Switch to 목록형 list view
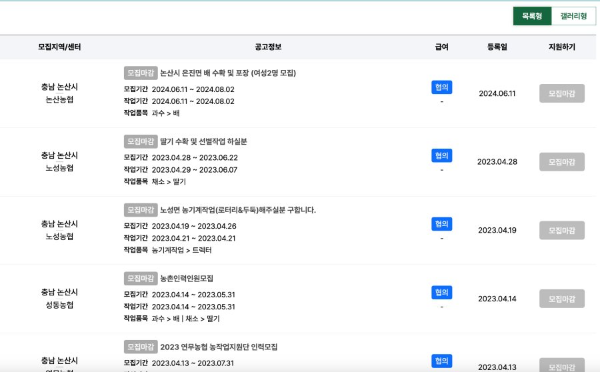600x372 pixels. coord(532,16)
